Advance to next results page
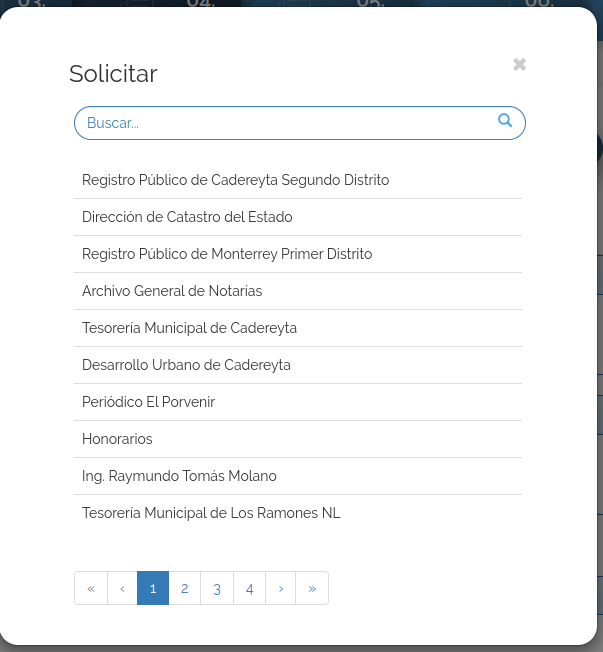The height and width of the screenshot is (652, 603). click(281, 588)
